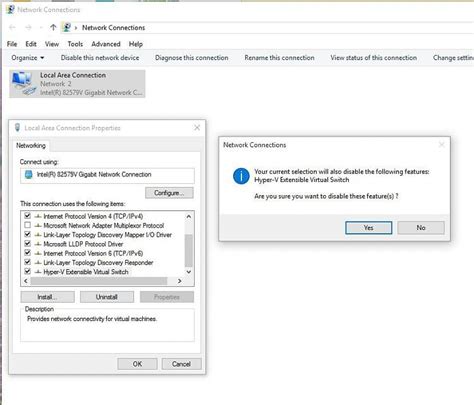Toggle Microsoft LLDP Protocol Driver checkbox
This screenshot has width=474, height=405.
tap(27, 244)
